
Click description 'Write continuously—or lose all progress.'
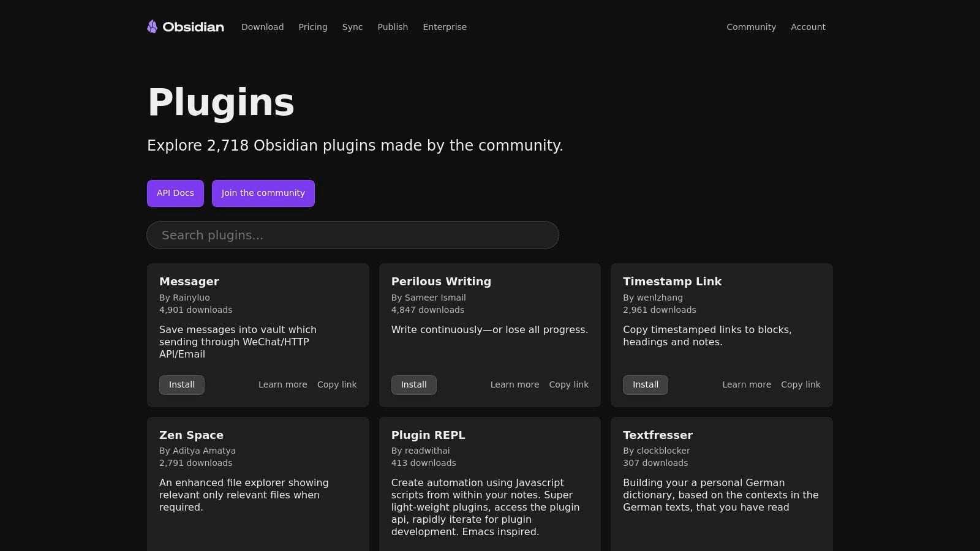[489, 330]
